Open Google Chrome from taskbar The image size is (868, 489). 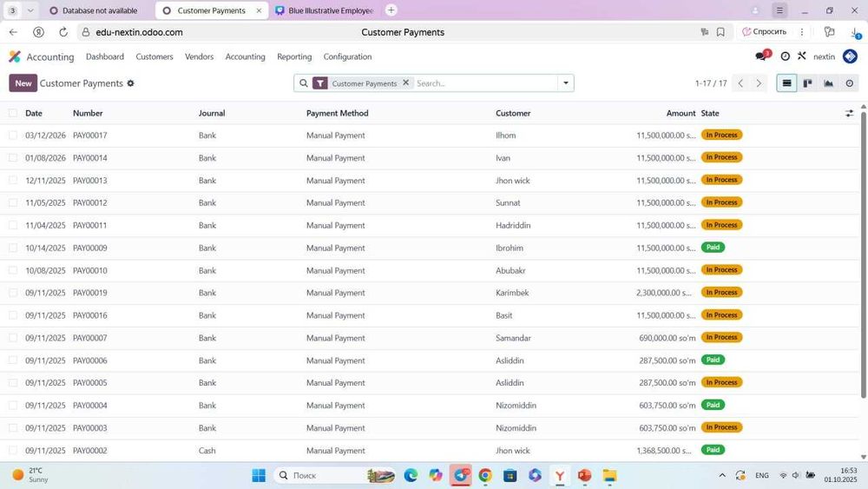click(x=485, y=475)
